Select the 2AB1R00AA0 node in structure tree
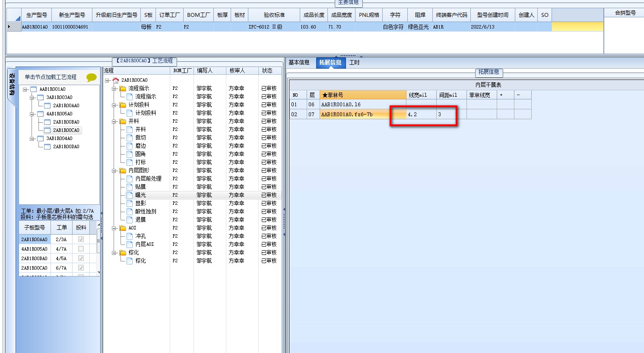The width and height of the screenshot is (644, 353). 66,106
